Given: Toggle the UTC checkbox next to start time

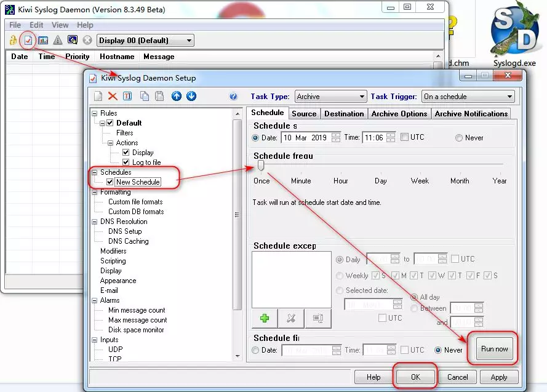Looking at the screenshot, I should pyautogui.click(x=404, y=137).
